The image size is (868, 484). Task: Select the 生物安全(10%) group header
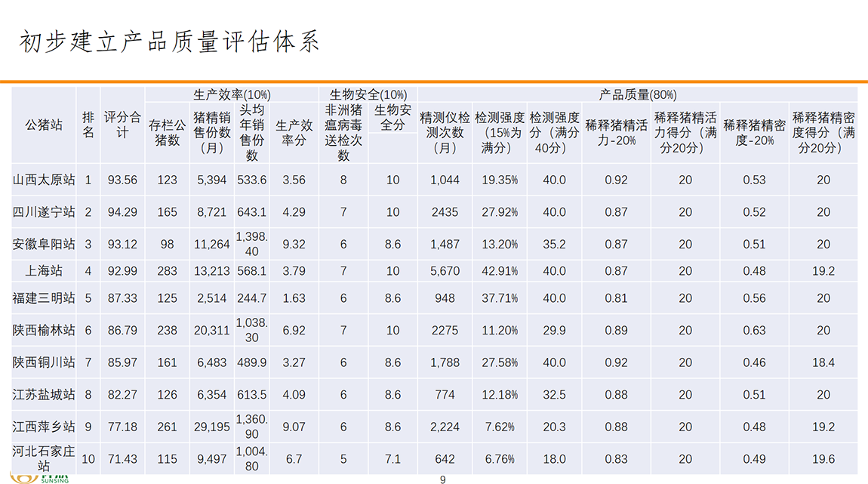[x=368, y=95]
